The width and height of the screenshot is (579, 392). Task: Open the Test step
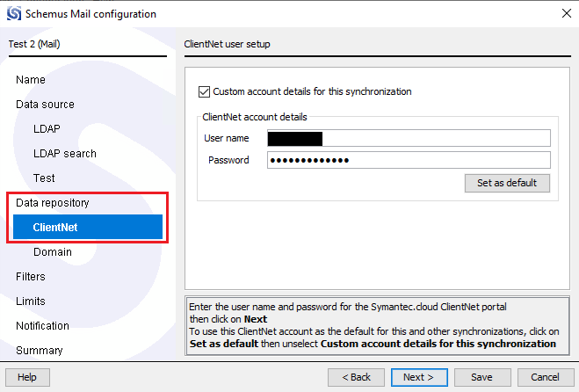tap(44, 178)
